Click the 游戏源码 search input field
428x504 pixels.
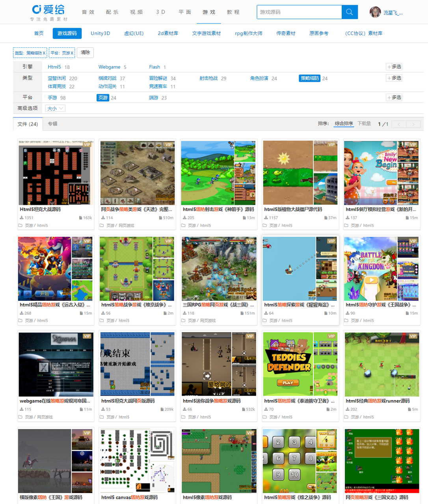[x=299, y=12]
